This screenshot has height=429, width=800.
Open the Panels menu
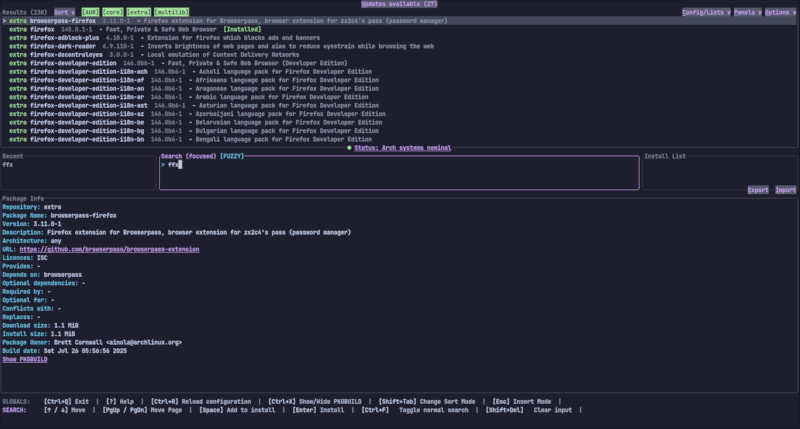pyautogui.click(x=748, y=12)
